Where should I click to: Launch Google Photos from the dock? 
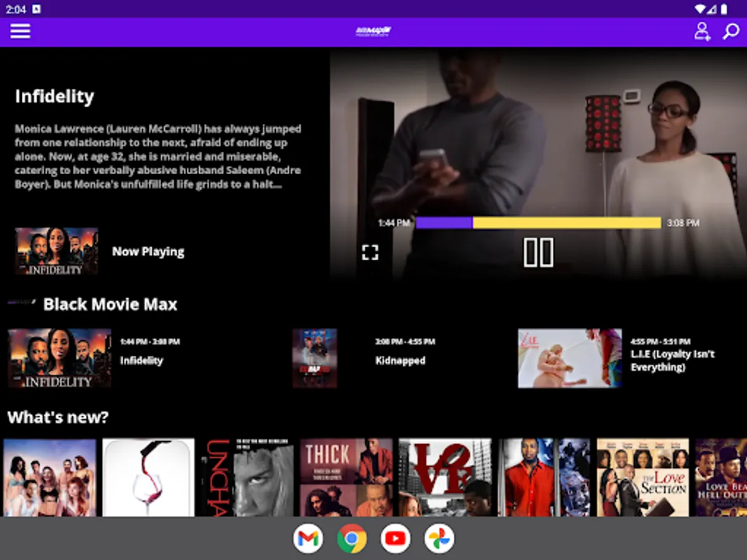coord(439,539)
